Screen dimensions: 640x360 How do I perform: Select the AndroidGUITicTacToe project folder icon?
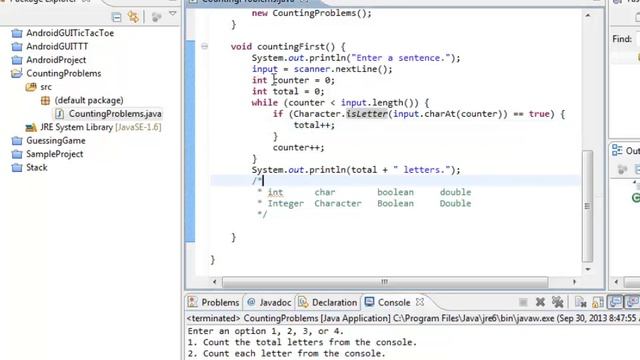point(17,33)
